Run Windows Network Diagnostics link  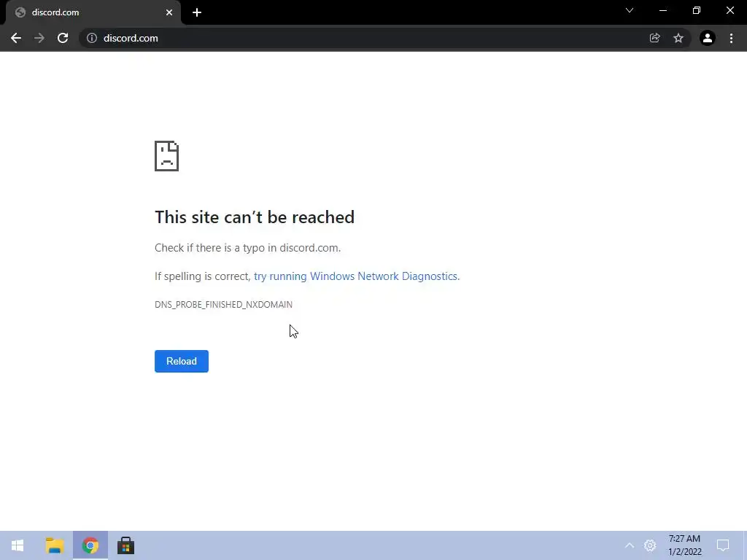point(356,276)
